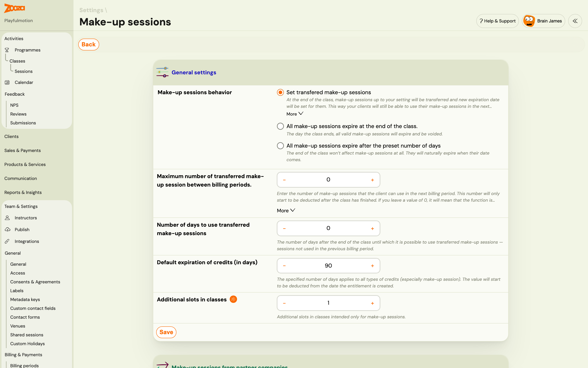
Task: Open Team & Settings section
Action: point(21,206)
